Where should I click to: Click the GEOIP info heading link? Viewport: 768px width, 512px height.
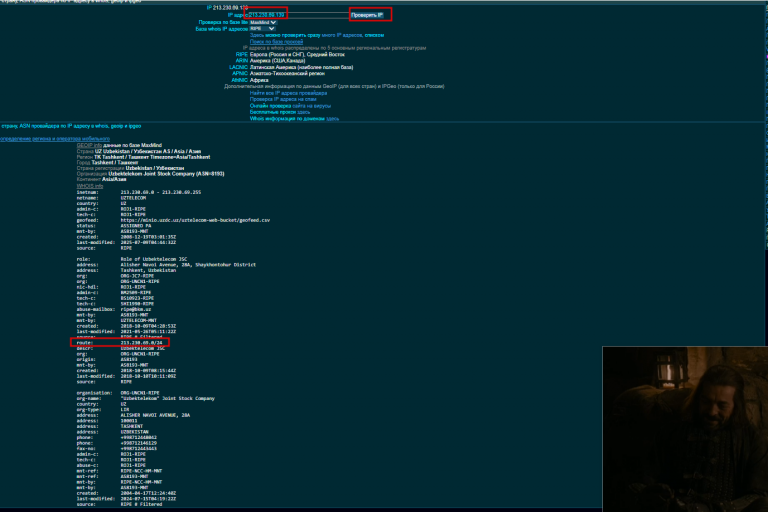tap(89, 146)
